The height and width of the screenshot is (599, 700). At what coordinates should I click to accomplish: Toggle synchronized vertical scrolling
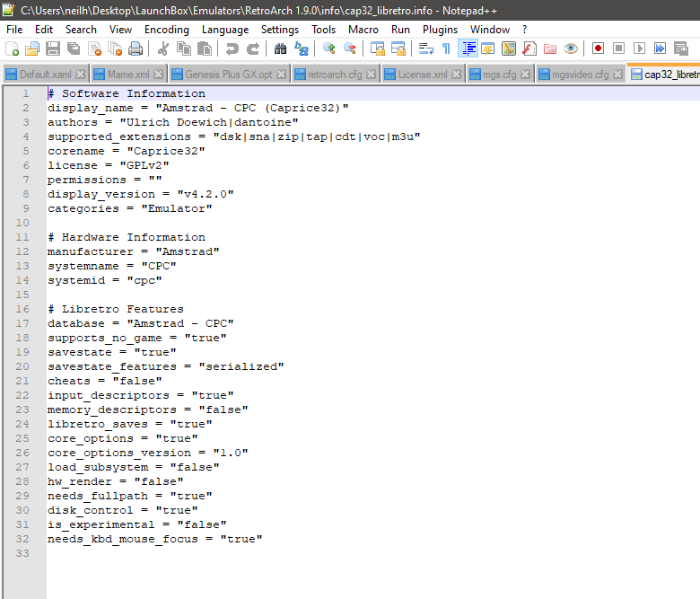pyautogui.click(x=378, y=48)
